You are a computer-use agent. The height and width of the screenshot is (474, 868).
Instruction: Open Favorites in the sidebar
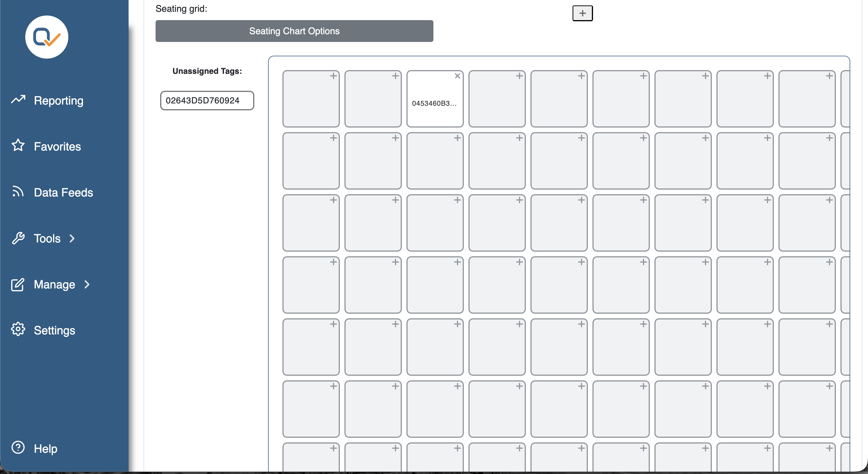(x=57, y=146)
